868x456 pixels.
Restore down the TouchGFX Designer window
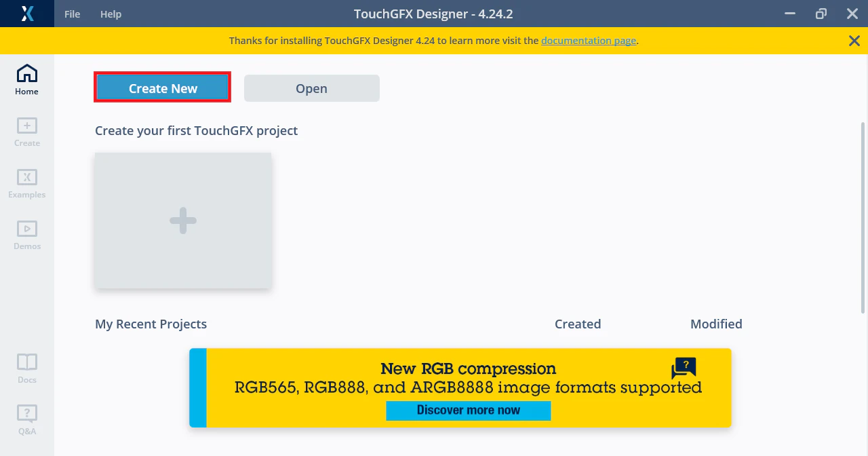tap(821, 14)
